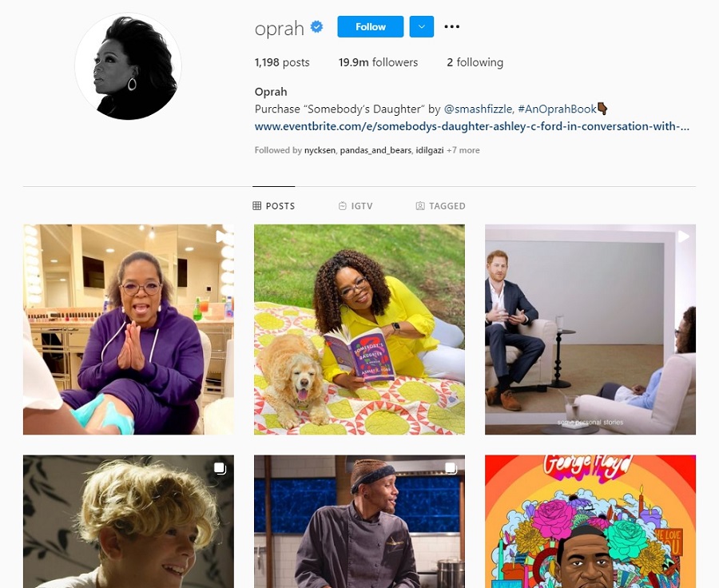Expand the suggested accounts dropdown arrow
Image resolution: width=719 pixels, height=588 pixels.
pos(421,26)
